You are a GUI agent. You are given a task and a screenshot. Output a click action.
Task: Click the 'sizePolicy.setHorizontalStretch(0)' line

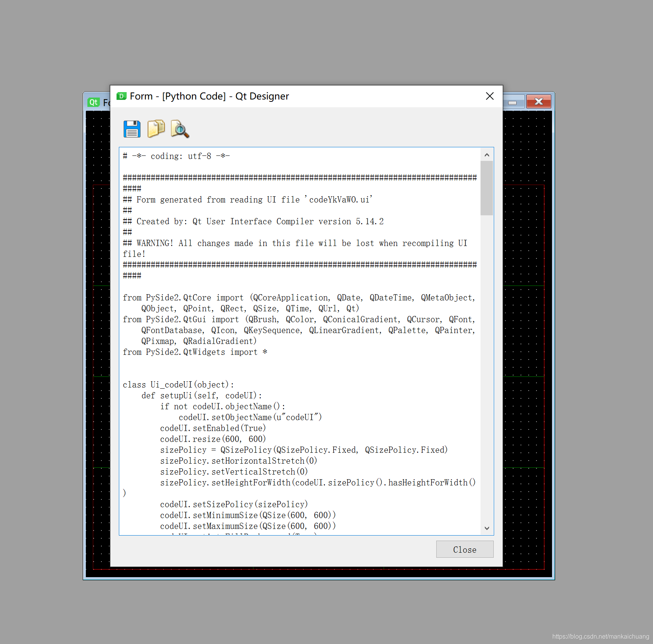[239, 461]
